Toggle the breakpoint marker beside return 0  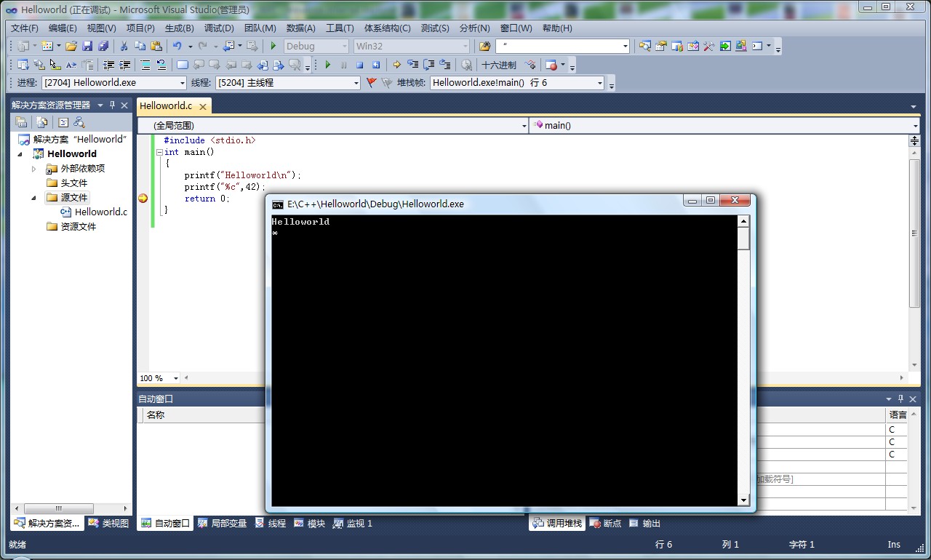pos(143,199)
